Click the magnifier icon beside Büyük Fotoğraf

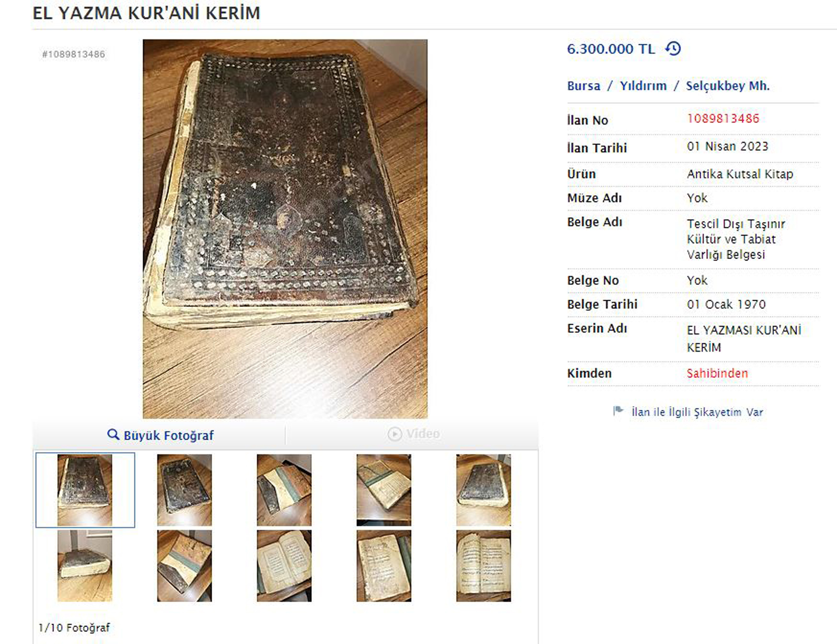pos(113,435)
